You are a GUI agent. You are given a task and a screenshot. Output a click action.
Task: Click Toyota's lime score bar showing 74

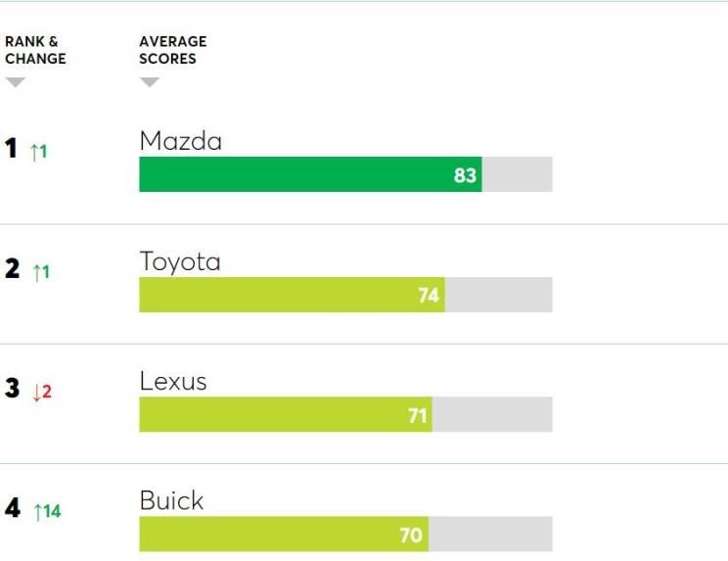click(x=292, y=295)
